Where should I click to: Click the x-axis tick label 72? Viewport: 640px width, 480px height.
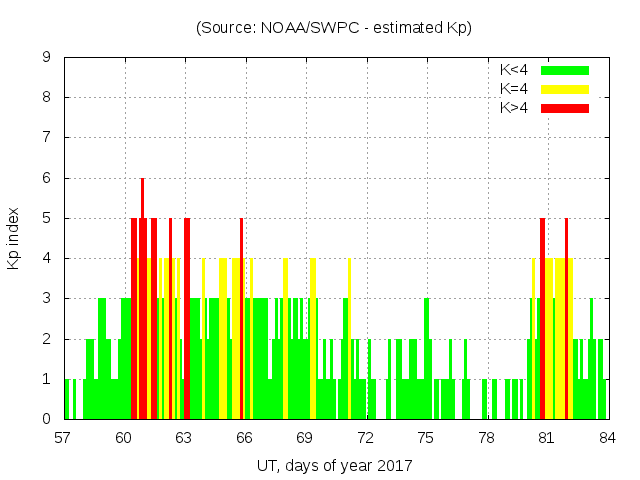pos(365,437)
